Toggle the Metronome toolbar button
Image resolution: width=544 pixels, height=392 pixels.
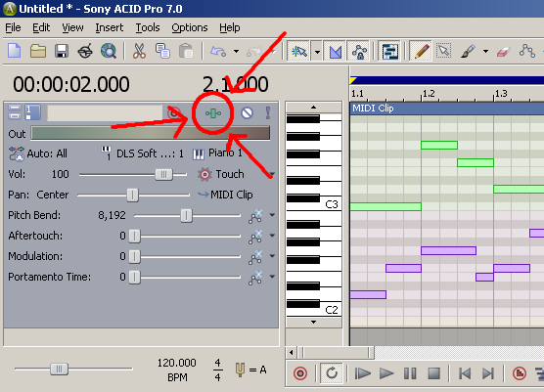point(336,52)
